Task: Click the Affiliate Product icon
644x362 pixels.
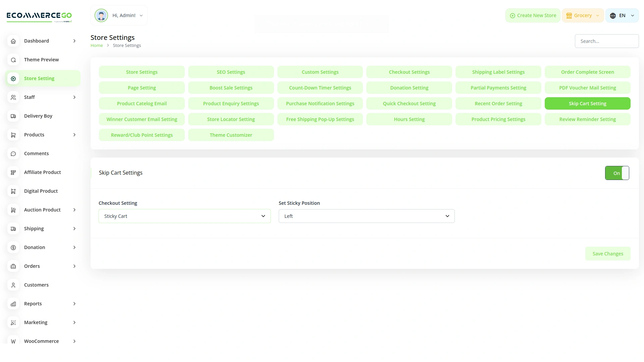Action: [13, 172]
